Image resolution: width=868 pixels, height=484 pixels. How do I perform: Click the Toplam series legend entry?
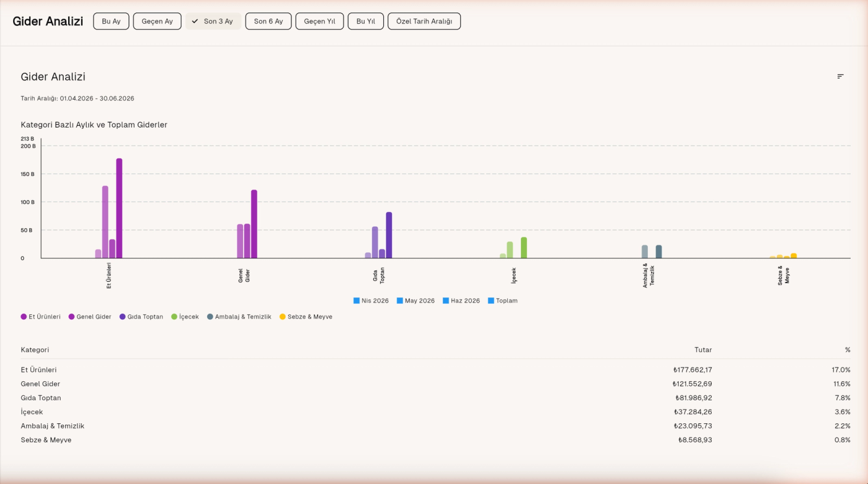[502, 301]
